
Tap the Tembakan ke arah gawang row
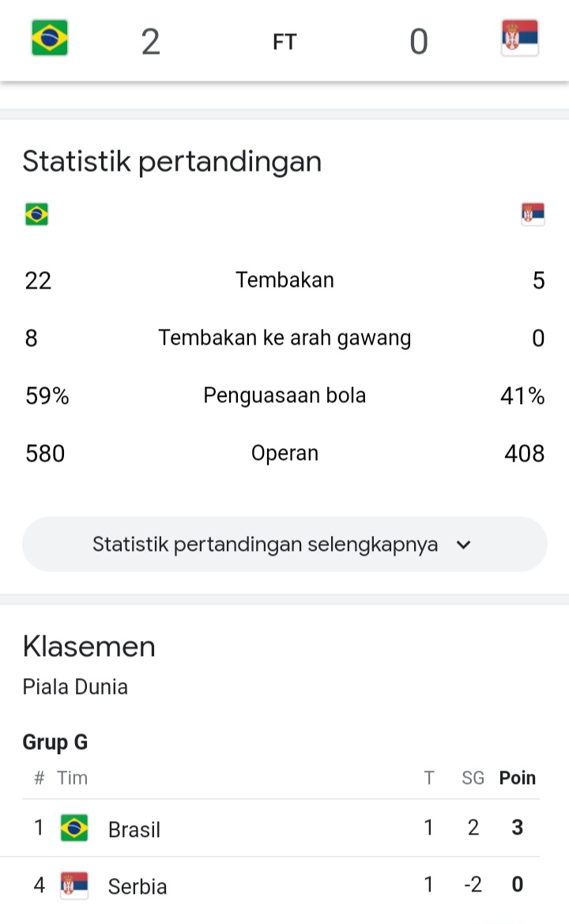(284, 338)
